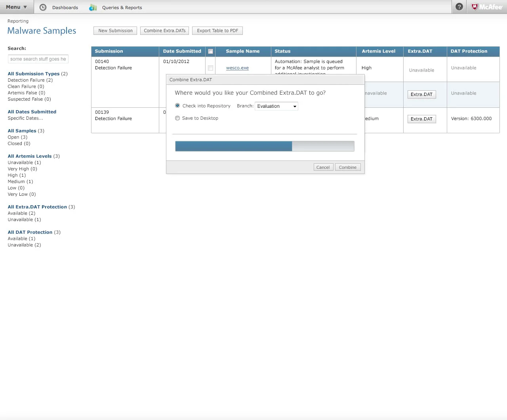
Task: Sort by Status column header
Action: tap(313, 52)
